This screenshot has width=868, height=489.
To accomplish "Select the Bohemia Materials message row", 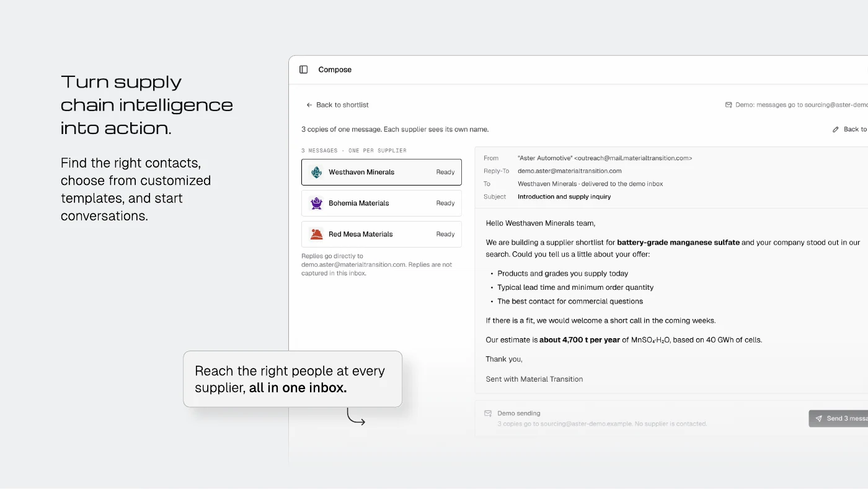I will click(x=381, y=204).
